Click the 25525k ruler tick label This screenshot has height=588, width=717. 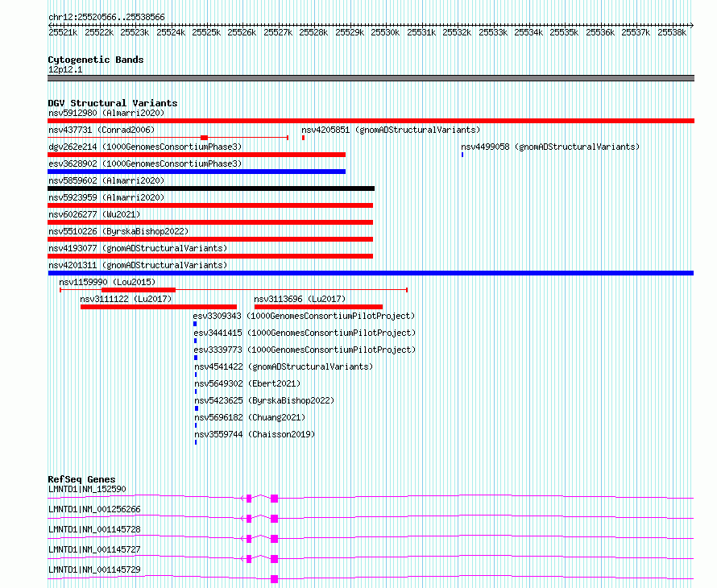206,32
